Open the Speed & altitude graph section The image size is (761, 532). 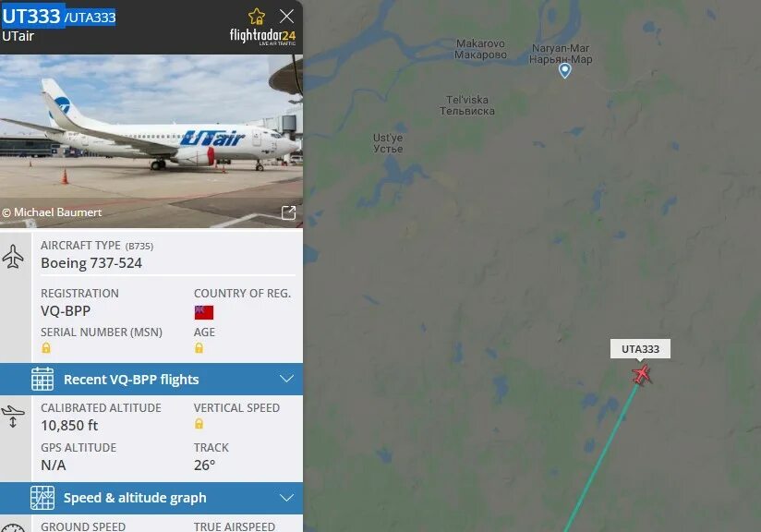[151, 498]
